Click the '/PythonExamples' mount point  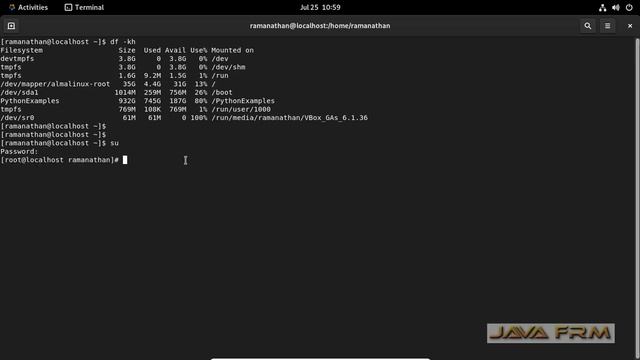coord(243,101)
